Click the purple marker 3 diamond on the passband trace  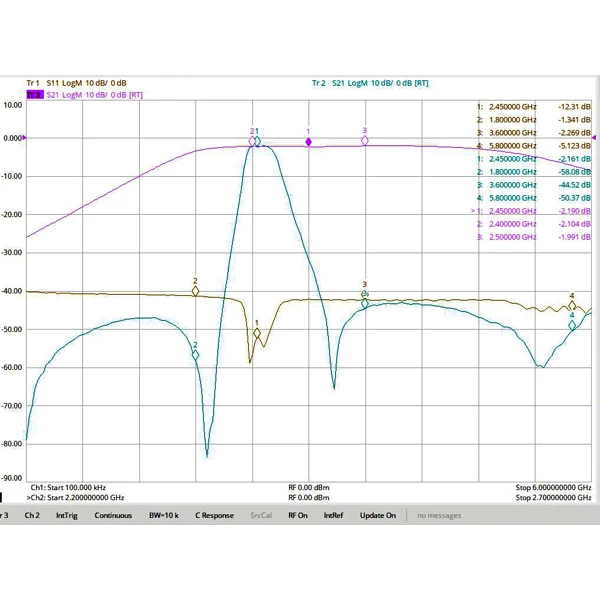click(x=365, y=141)
